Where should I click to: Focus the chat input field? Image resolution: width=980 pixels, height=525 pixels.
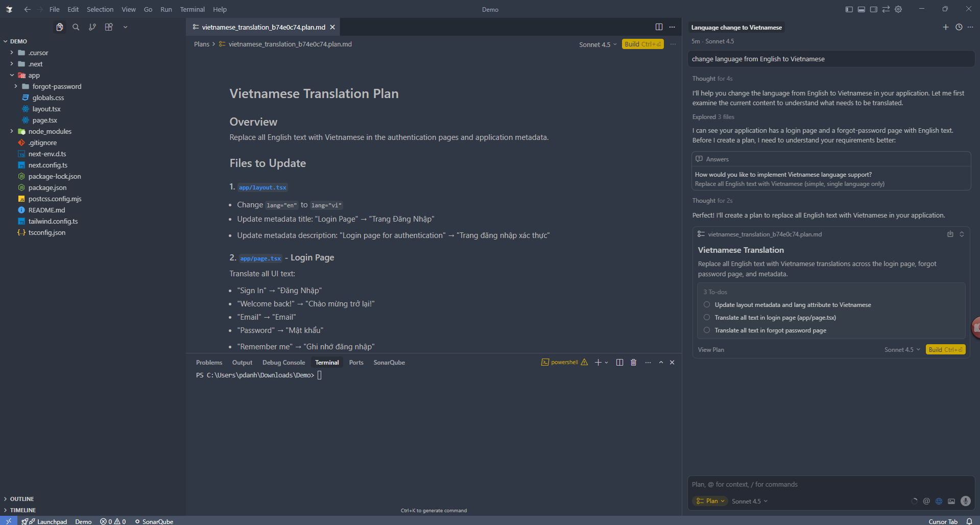pos(817,484)
